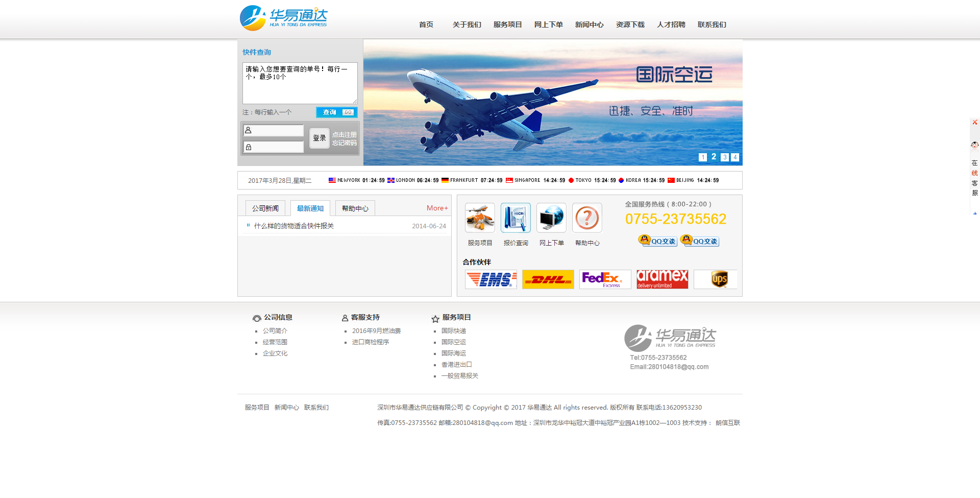
Task: Click the DHL partner logo
Action: pyautogui.click(x=548, y=279)
